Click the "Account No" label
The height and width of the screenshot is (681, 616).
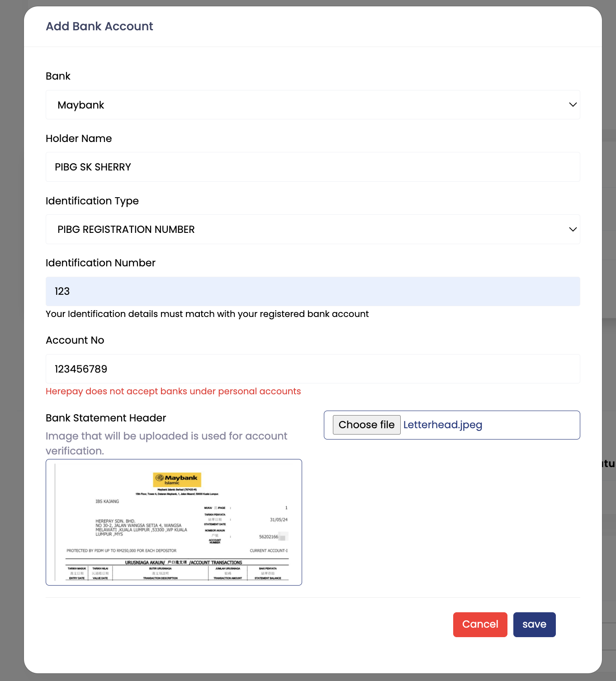[x=75, y=340]
